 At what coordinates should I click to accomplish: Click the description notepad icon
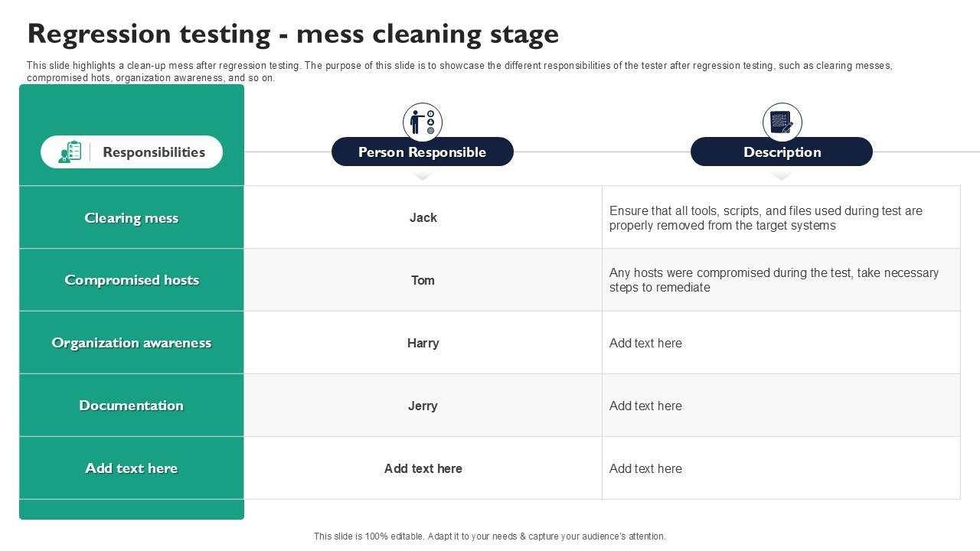(x=782, y=122)
